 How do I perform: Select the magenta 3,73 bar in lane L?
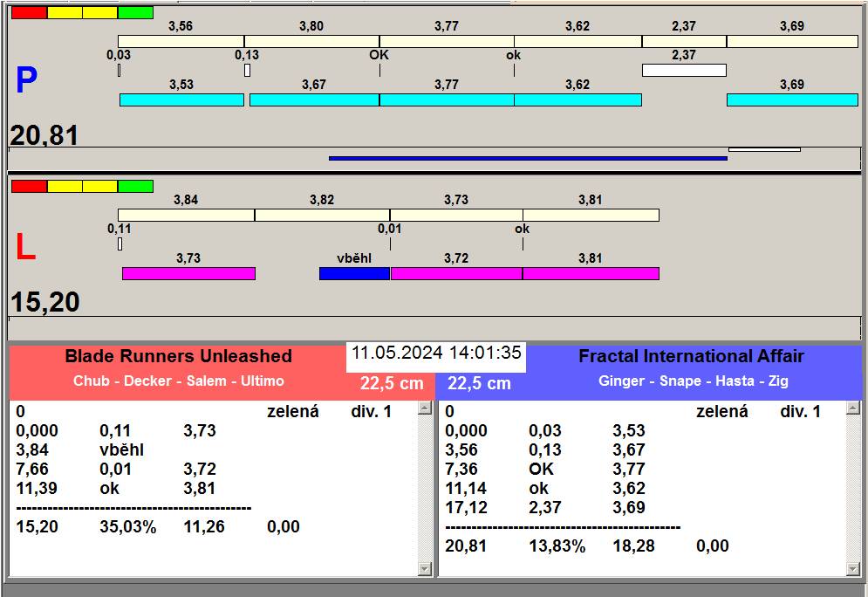point(188,273)
